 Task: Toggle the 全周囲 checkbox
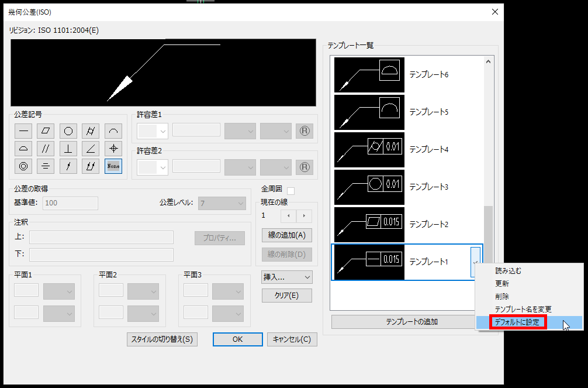tap(290, 190)
